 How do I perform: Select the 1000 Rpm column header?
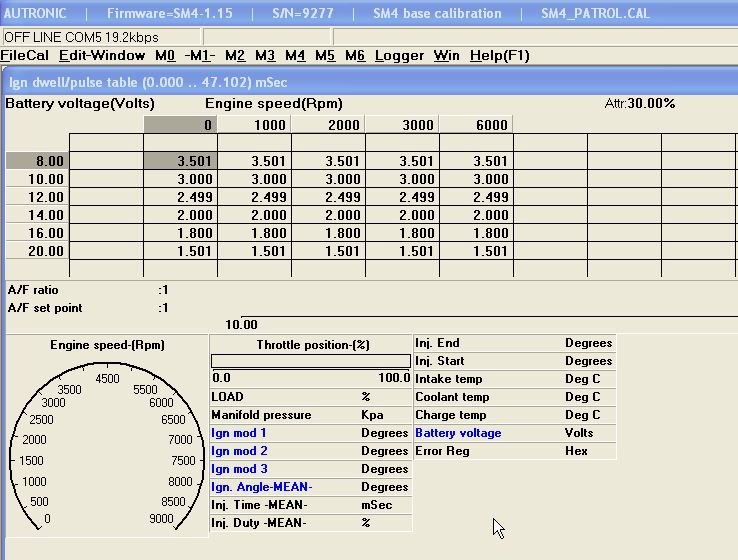255,125
